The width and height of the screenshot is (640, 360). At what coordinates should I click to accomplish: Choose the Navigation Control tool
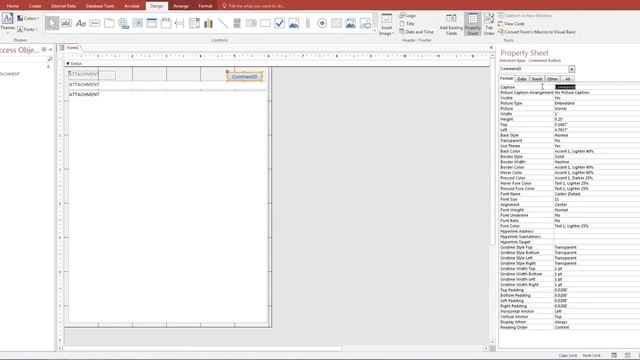(x=152, y=23)
